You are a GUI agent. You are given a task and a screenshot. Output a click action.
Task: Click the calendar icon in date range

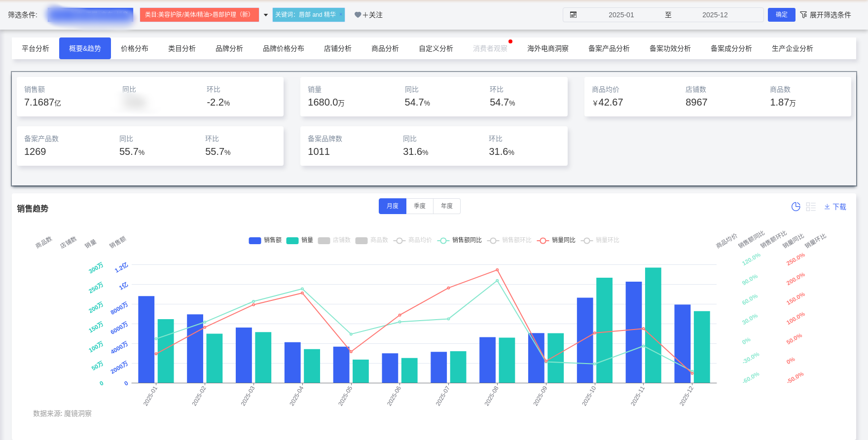pos(573,15)
